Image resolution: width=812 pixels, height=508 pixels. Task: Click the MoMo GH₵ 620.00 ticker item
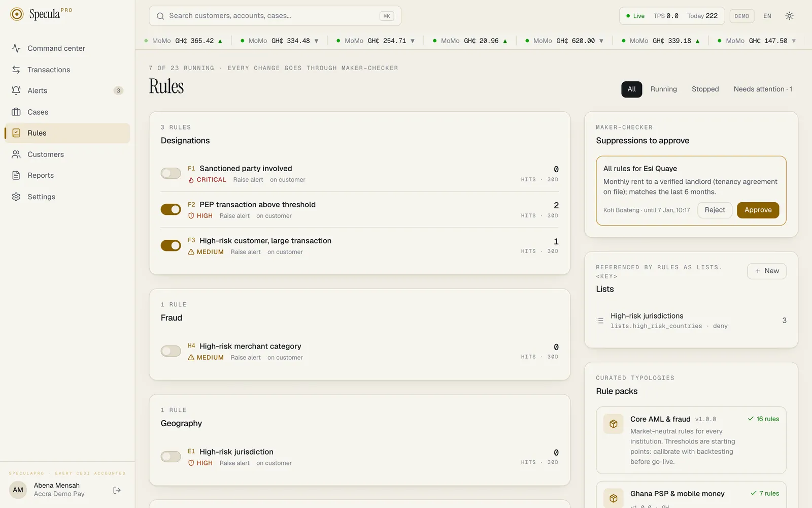click(x=564, y=41)
